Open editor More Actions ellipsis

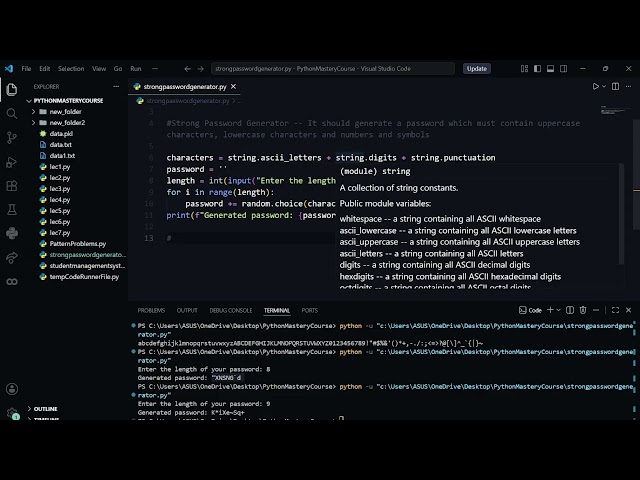tap(629, 87)
